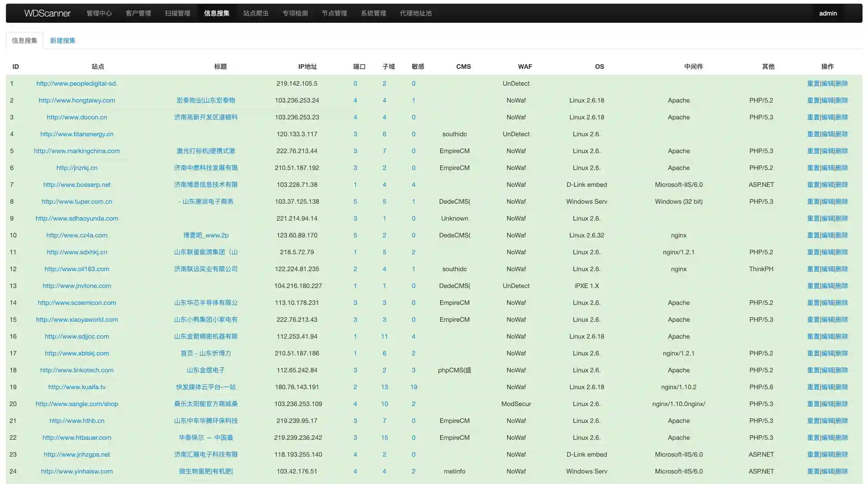Screen dimensions: 868x484
Task: Open the 代理地址池 page
Action: [416, 13]
